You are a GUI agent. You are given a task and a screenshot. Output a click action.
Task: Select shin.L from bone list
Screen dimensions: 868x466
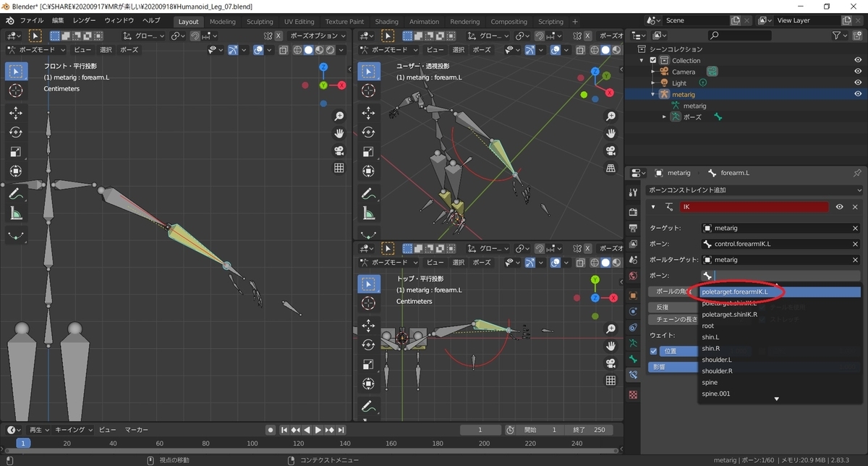(x=780, y=337)
